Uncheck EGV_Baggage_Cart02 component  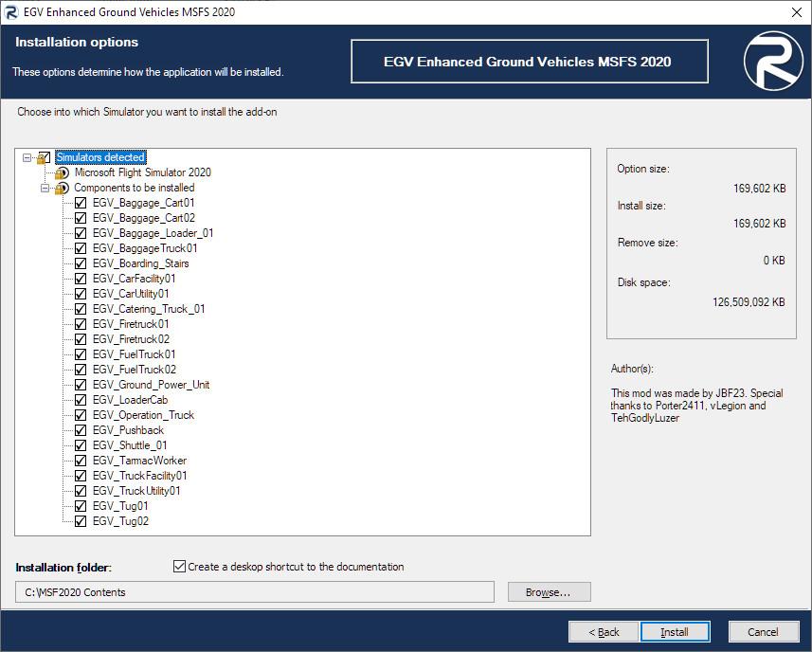81,218
